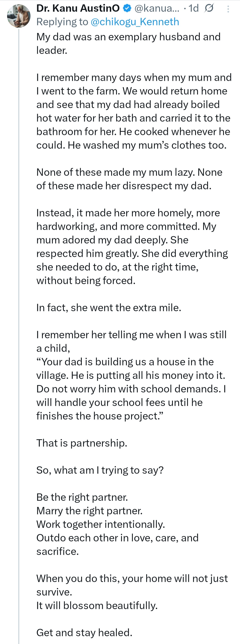Tap the "So, what am I trying to say?" line

point(100,470)
